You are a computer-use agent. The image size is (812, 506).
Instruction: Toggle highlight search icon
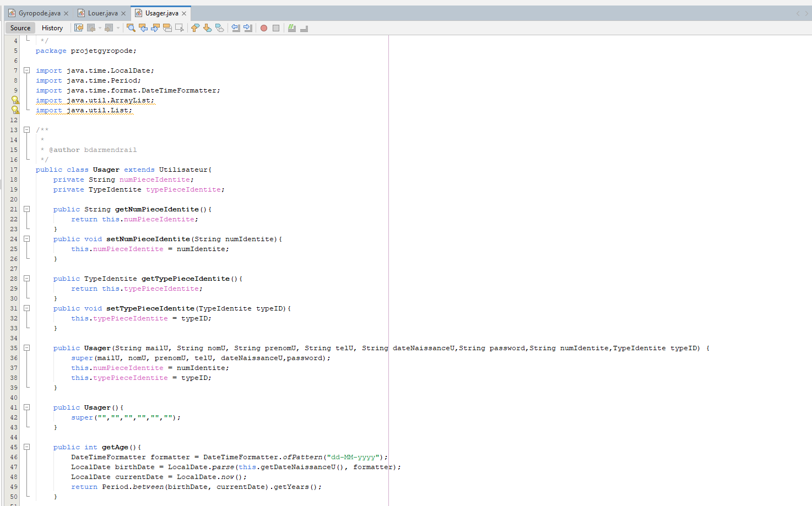pyautogui.click(x=167, y=28)
